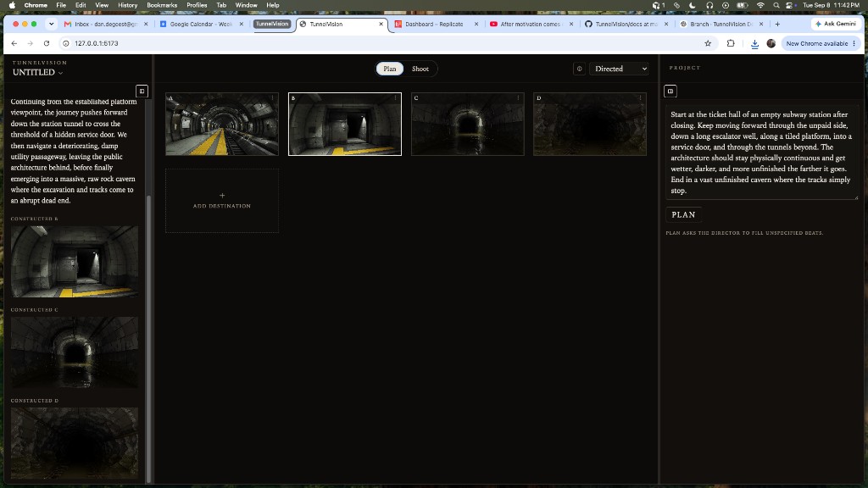Open options menu on destination card D
The image size is (868, 488).
pyautogui.click(x=641, y=98)
